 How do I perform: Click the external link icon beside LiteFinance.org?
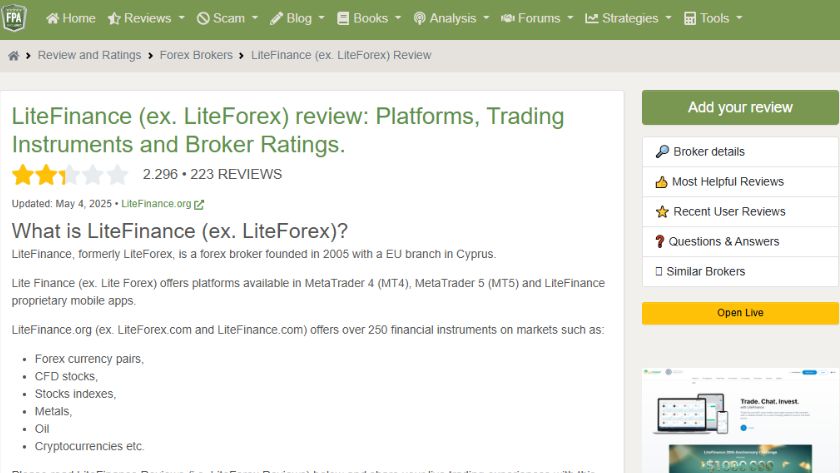point(199,205)
